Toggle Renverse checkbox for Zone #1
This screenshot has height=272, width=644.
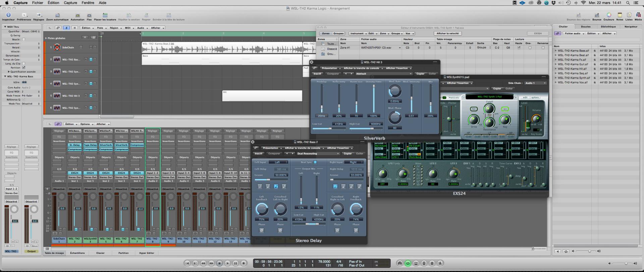pyautogui.click(x=543, y=48)
